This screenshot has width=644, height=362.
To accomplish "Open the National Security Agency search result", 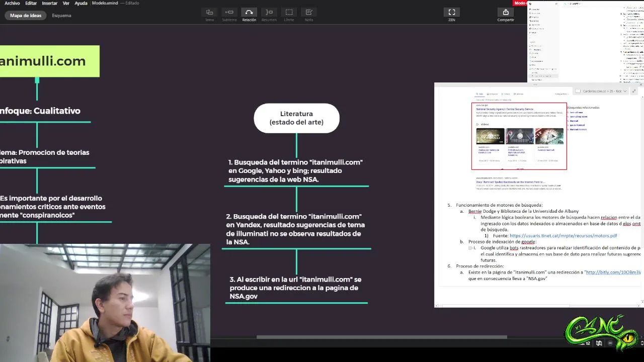I will pos(505,109).
